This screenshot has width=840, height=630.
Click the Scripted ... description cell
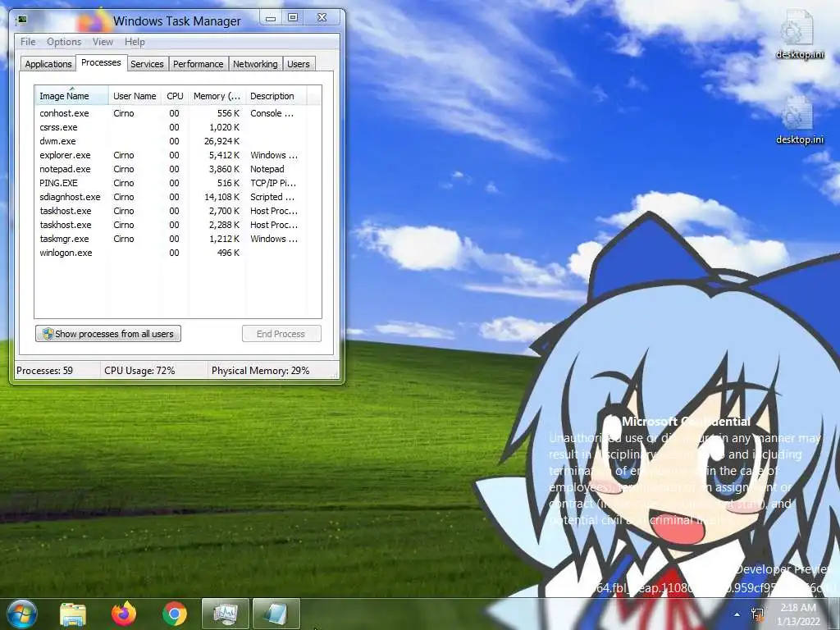click(x=272, y=197)
